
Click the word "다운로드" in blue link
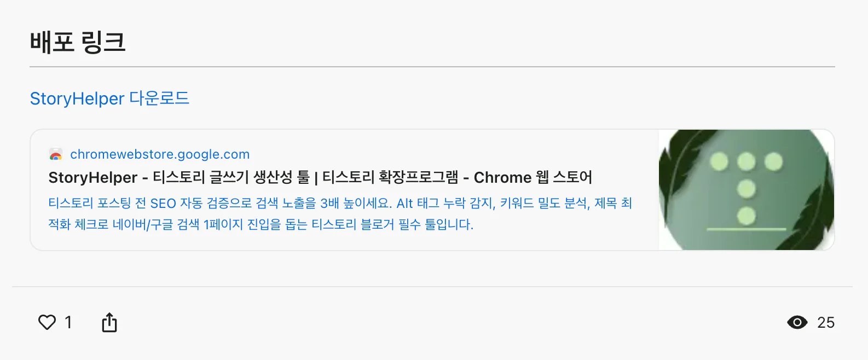159,98
